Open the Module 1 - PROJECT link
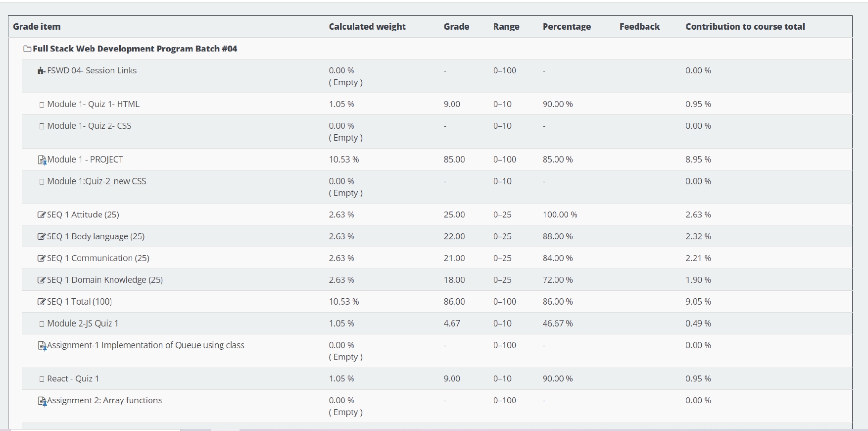868x431 pixels. tap(85, 160)
